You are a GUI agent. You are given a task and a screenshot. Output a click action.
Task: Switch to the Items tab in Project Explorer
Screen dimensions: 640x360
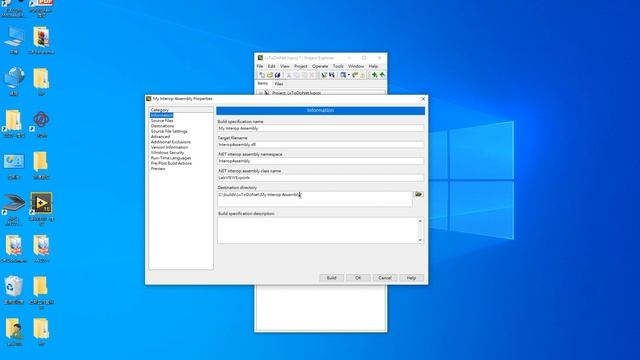point(262,84)
